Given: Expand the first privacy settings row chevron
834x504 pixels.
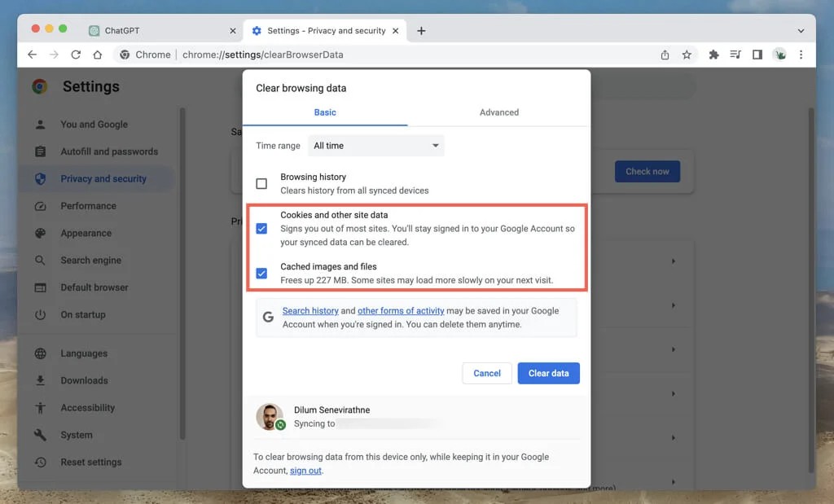Looking at the screenshot, I should coord(673,261).
